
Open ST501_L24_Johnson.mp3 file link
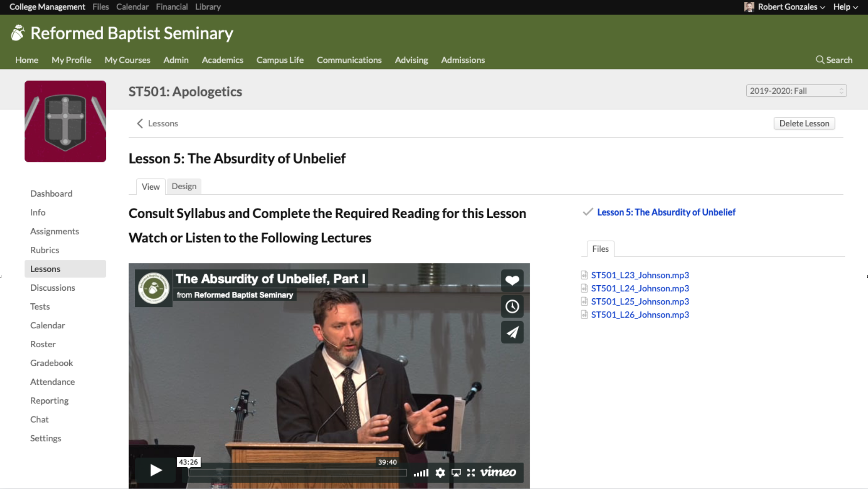point(640,288)
